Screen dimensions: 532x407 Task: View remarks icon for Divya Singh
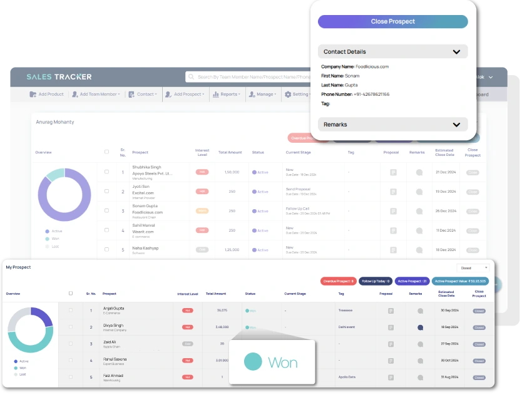420,327
